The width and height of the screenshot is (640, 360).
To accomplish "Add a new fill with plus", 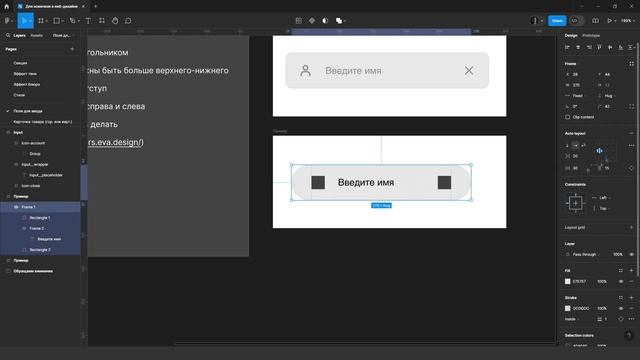I will 631,271.
